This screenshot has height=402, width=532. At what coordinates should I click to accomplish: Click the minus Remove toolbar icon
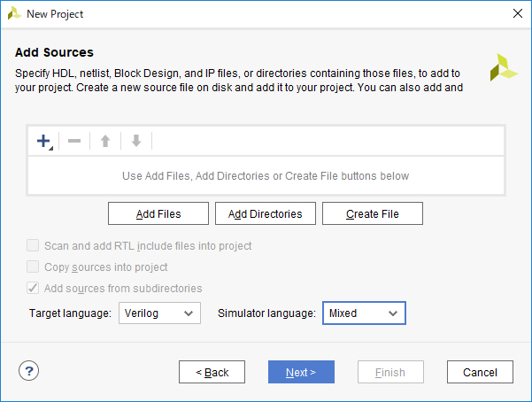point(74,141)
